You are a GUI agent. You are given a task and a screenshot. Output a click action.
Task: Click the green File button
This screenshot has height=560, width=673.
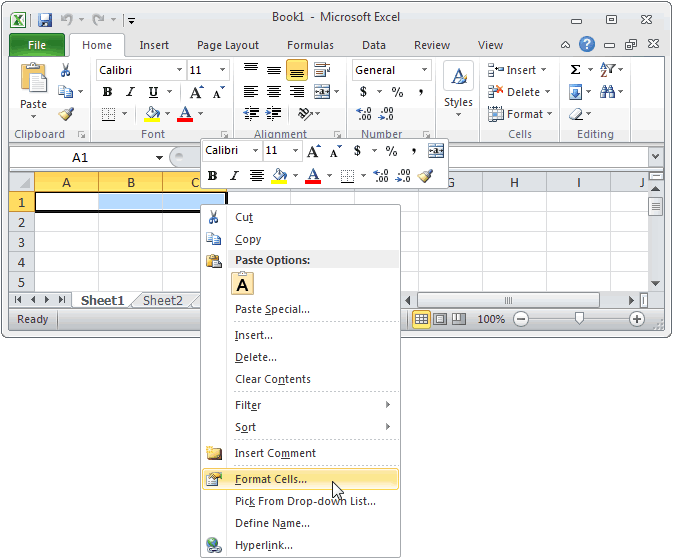[x=37, y=45]
